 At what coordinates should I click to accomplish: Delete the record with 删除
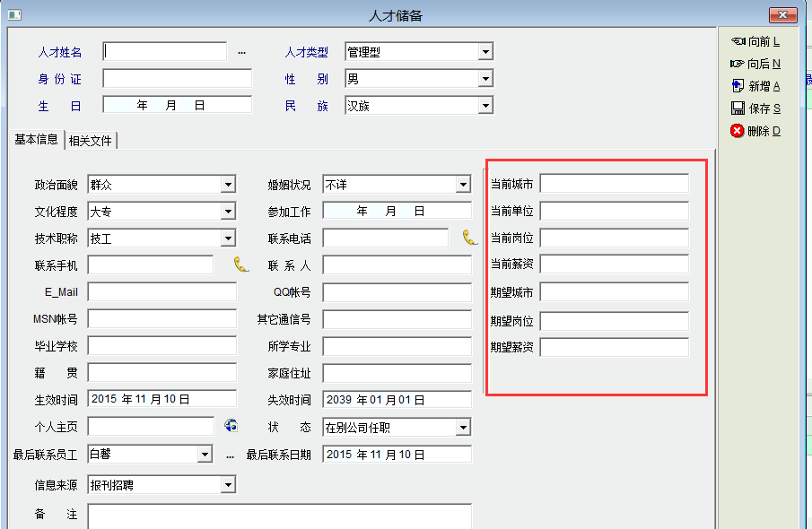pyautogui.click(x=755, y=131)
